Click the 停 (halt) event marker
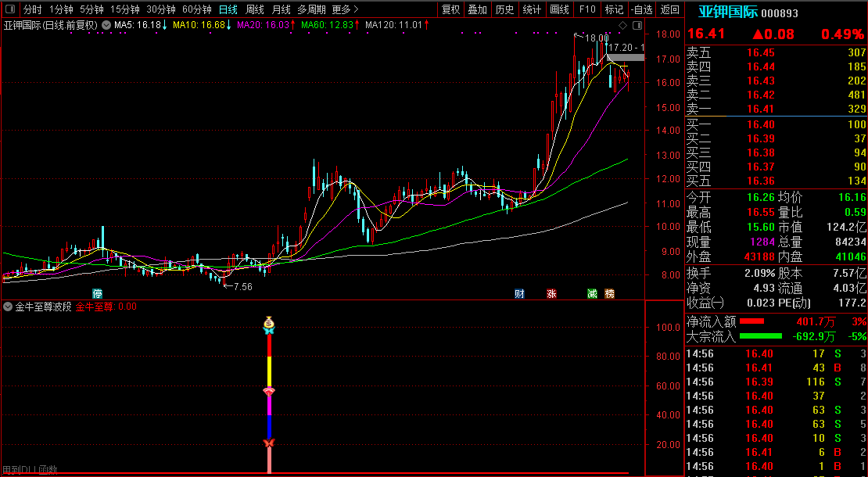This screenshot has width=868, height=477. pyautogui.click(x=98, y=294)
